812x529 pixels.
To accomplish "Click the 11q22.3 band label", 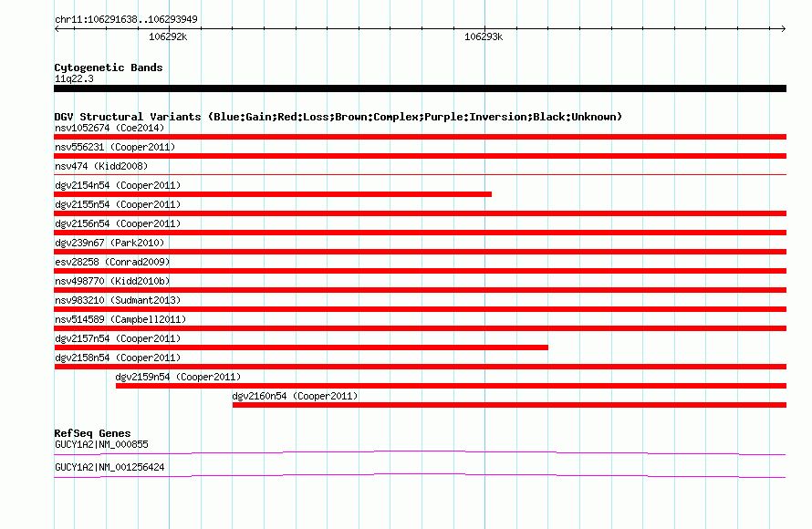I will click(x=74, y=78).
